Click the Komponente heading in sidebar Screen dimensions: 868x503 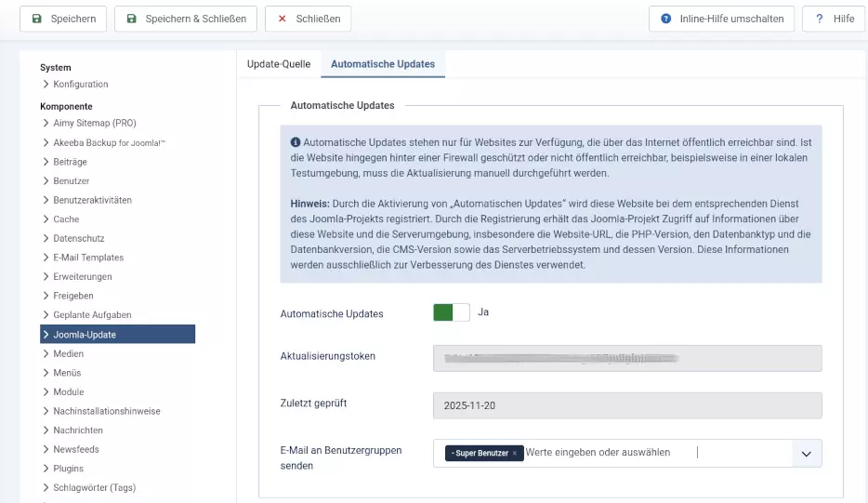pos(66,106)
